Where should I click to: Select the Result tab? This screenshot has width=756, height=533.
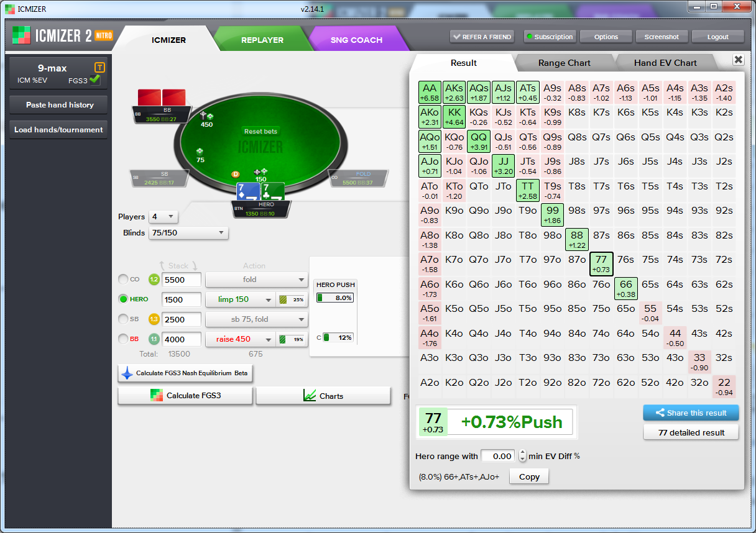[x=464, y=63]
